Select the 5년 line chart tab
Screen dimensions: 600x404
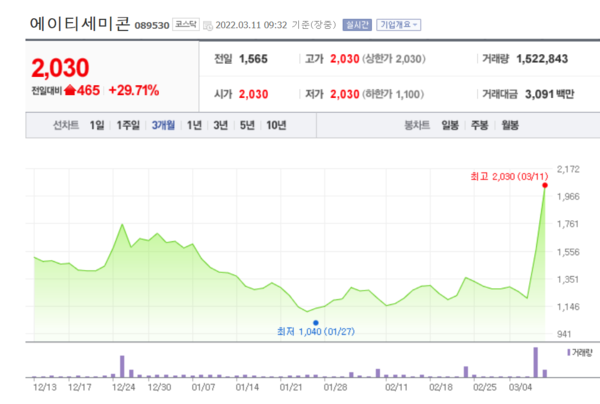(247, 125)
